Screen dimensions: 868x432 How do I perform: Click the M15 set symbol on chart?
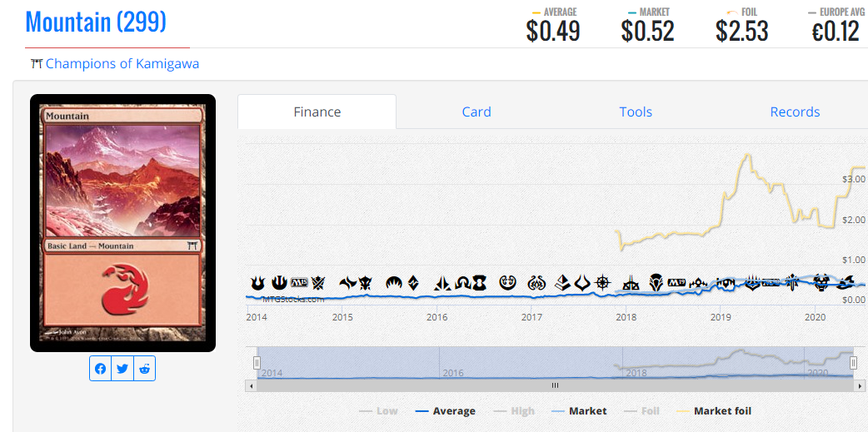(299, 283)
